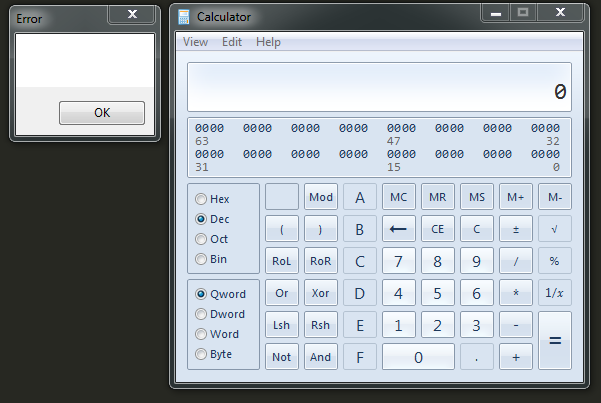Click OK in the Error dialog
The image size is (601, 403).
(x=102, y=113)
